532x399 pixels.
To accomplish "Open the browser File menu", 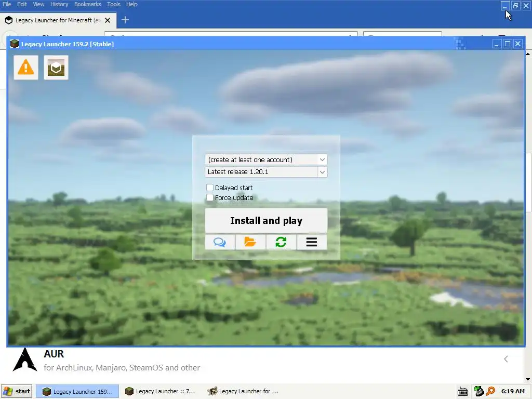I will click(x=7, y=4).
